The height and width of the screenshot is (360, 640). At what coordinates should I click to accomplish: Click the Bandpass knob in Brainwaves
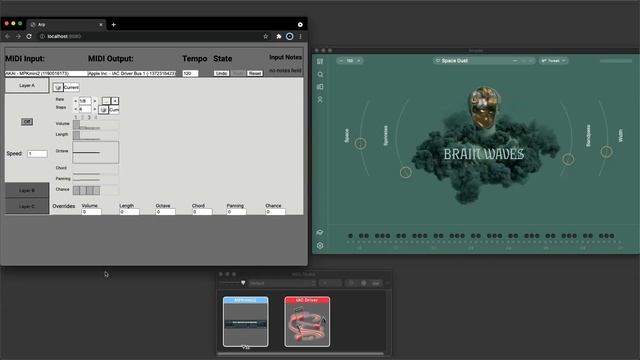click(x=568, y=159)
